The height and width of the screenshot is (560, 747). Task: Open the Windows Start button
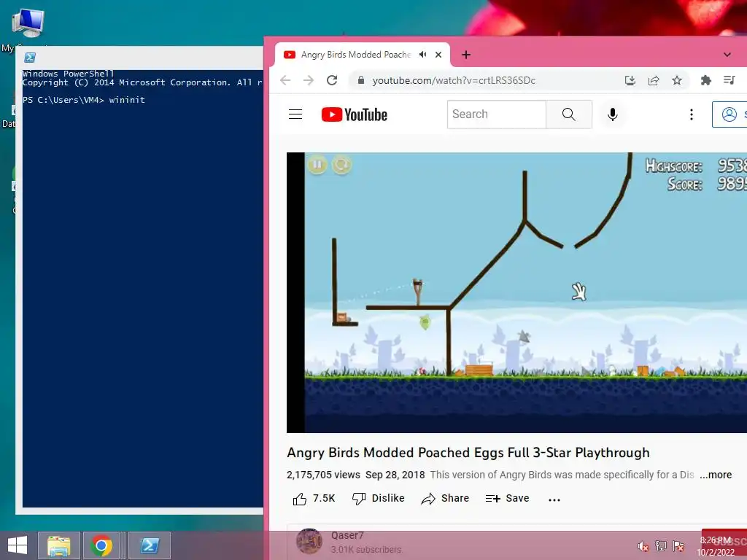click(18, 545)
